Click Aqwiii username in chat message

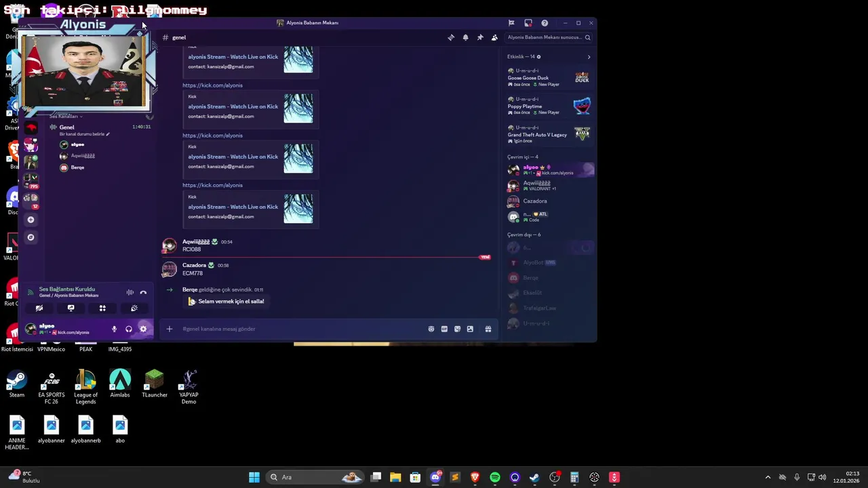click(196, 242)
